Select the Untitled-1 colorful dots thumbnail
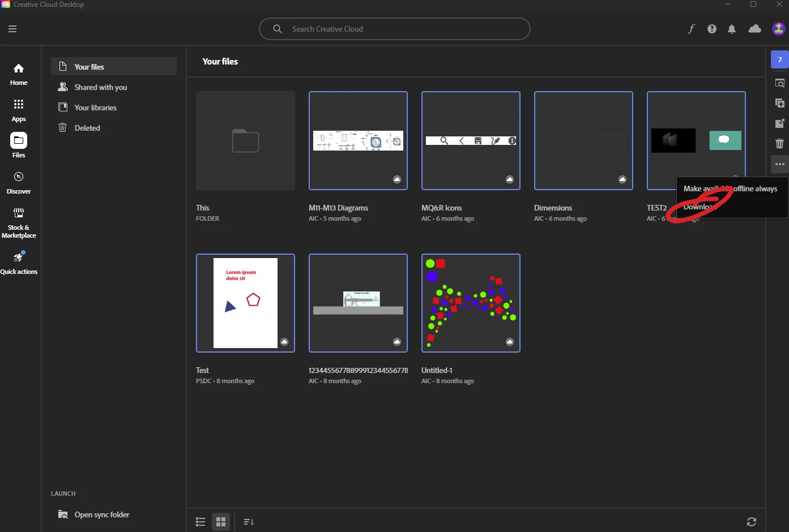Screen dimensions: 789x532 pos(471,303)
